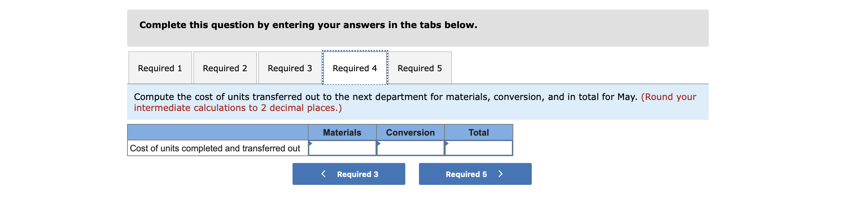Viewport: 868px width, 202px height.
Task: Click the Required 5 navigation button
Action: (x=475, y=174)
